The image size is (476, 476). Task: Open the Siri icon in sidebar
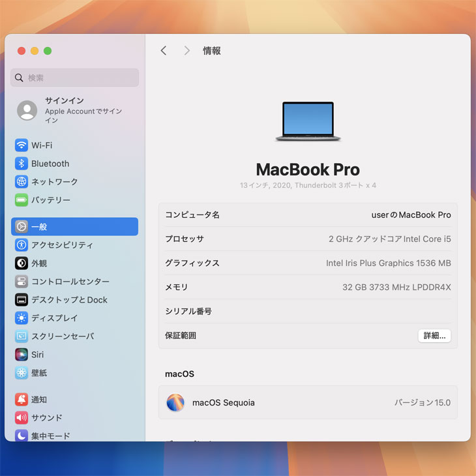pos(22,354)
